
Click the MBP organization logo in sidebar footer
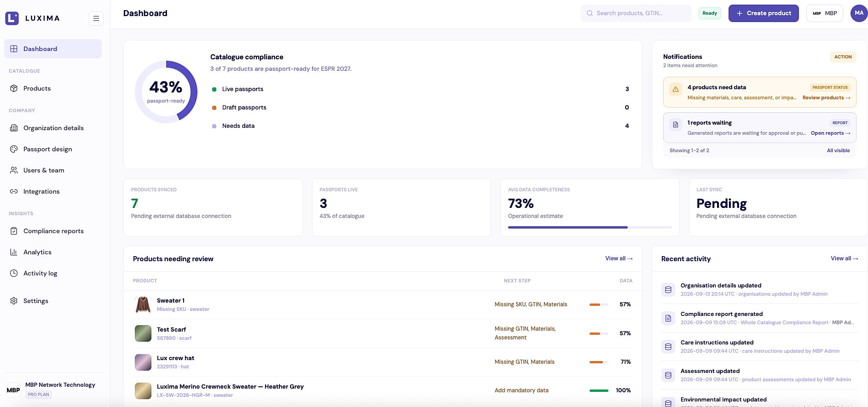pyautogui.click(x=13, y=390)
